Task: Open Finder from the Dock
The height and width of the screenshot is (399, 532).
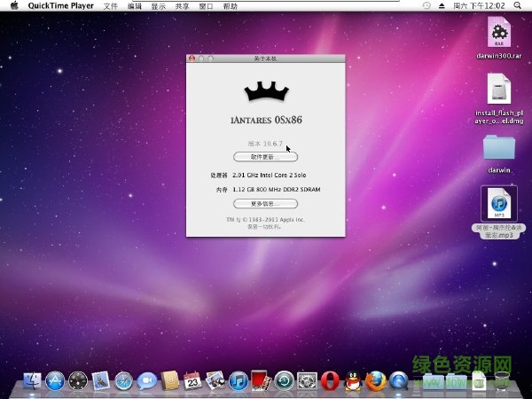Action: (33, 381)
